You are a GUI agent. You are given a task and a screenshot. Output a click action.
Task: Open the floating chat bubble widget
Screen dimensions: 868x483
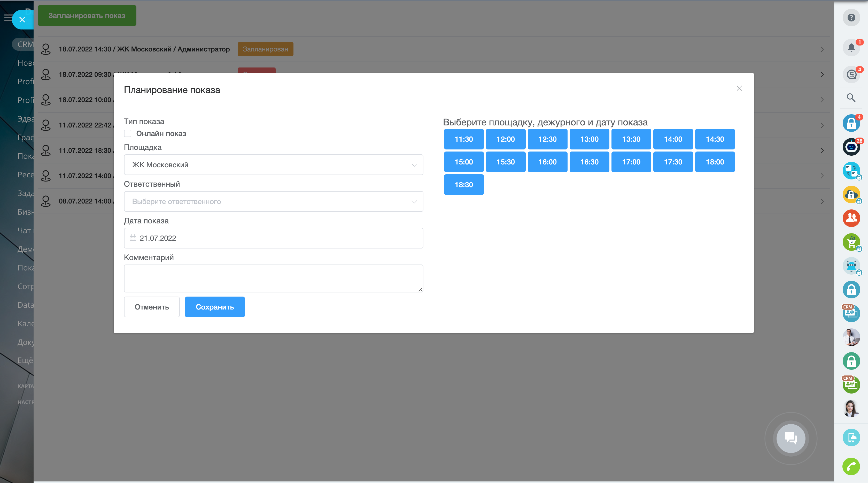(791, 438)
